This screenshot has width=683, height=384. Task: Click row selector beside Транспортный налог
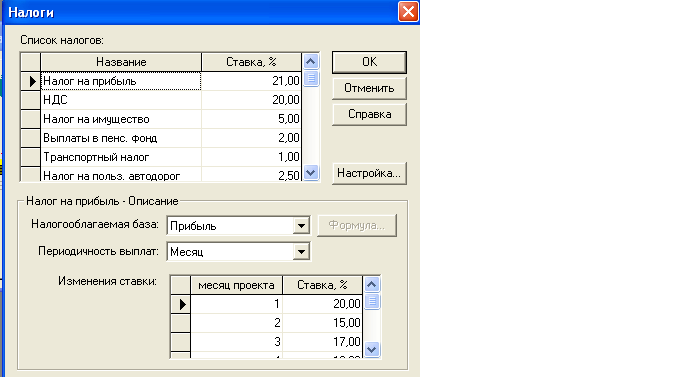[x=31, y=157]
